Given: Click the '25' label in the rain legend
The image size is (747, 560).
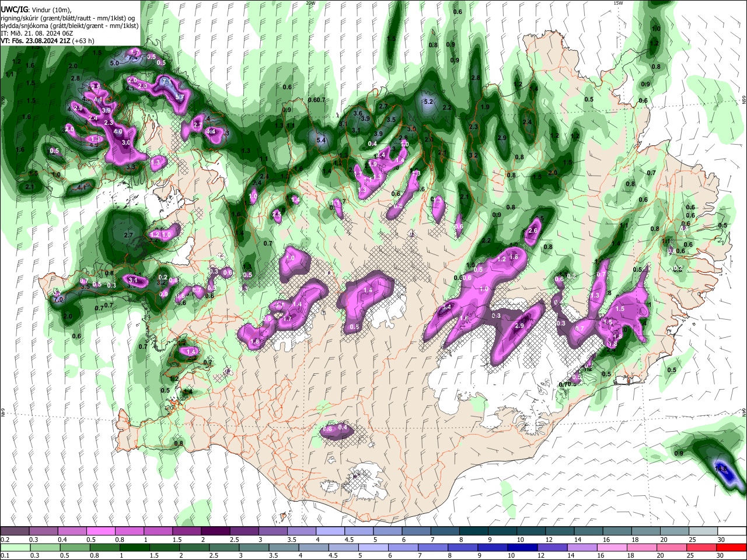Looking at the screenshot, I should click(x=691, y=556).
